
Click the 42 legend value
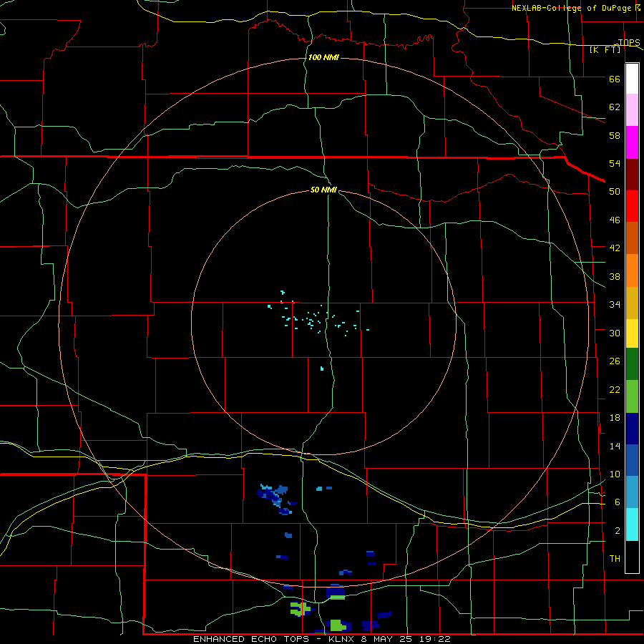pyautogui.click(x=615, y=248)
